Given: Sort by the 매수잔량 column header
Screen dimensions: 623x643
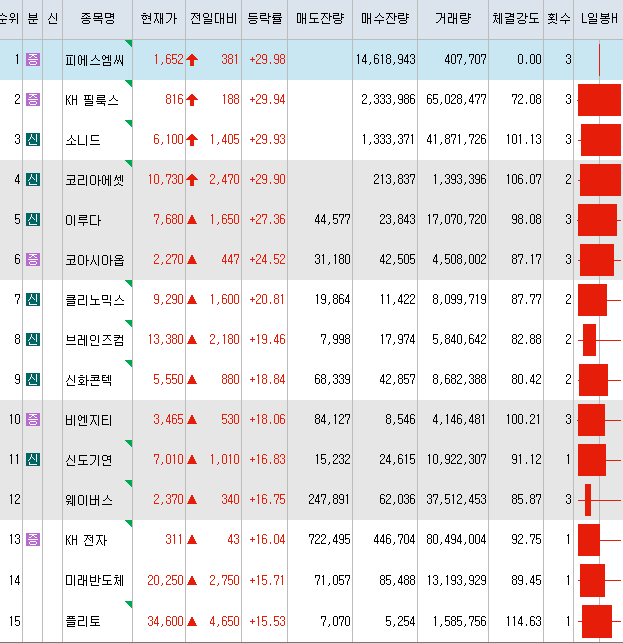Looking at the screenshot, I should point(385,18).
